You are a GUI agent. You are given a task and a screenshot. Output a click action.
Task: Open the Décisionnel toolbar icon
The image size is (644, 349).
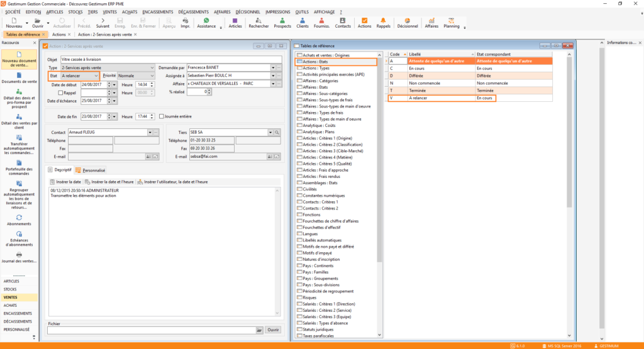point(407,21)
